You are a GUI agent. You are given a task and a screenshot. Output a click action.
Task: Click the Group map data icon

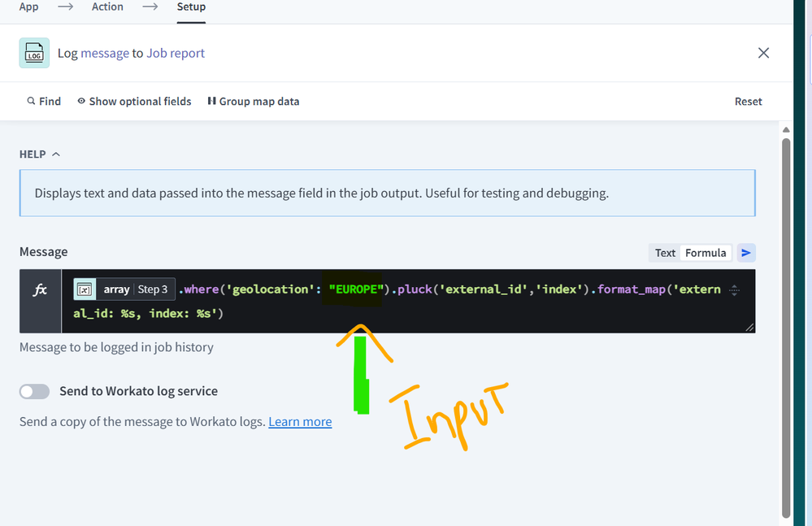pos(211,102)
